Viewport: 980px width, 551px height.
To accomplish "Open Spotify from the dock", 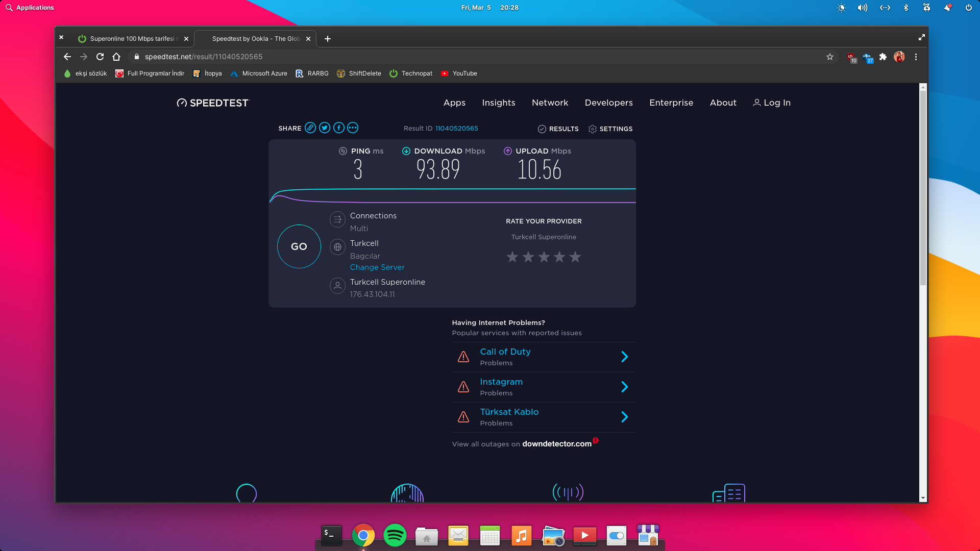I will 395,536.
